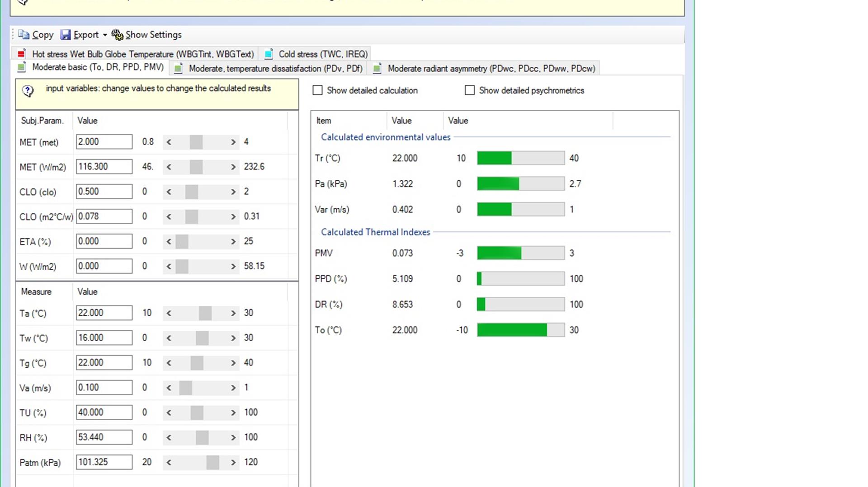Click the Calculated environmental values heading

[x=386, y=137]
